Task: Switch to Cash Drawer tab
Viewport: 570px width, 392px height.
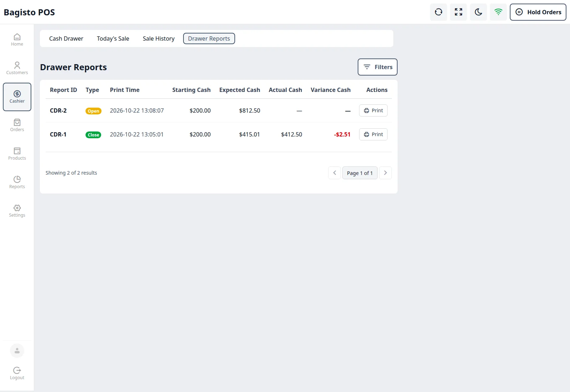Action: click(66, 38)
